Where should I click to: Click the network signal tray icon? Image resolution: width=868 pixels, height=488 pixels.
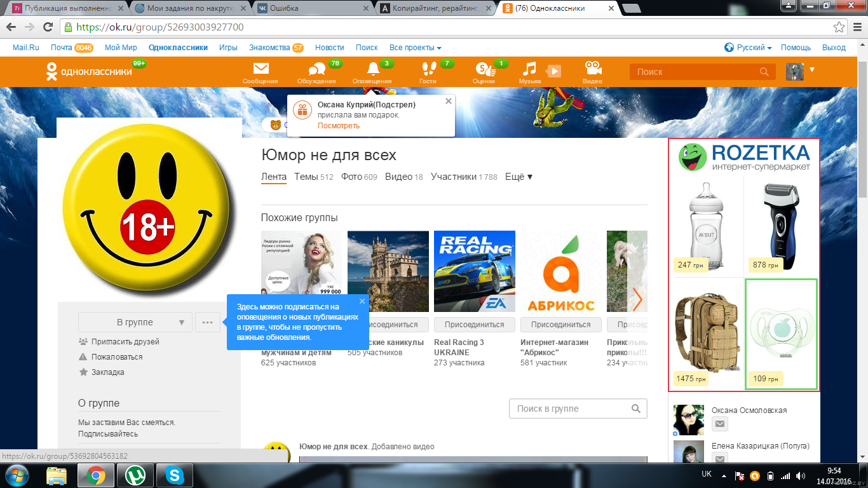(786, 475)
